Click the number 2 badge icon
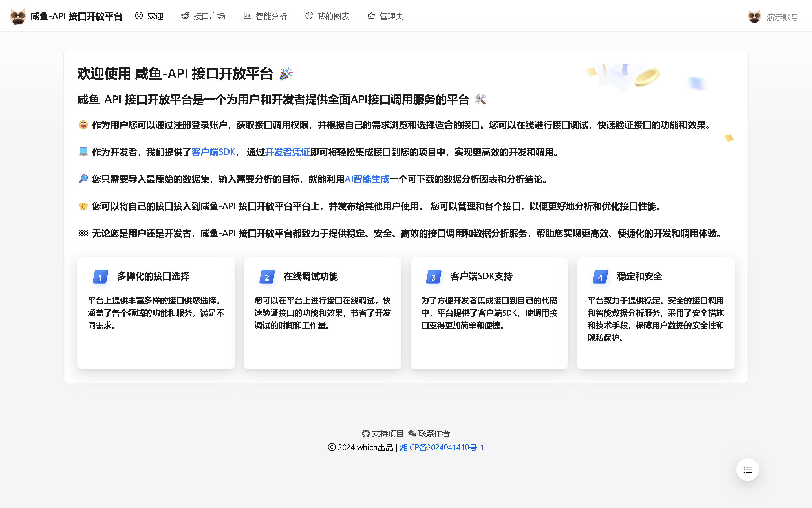The image size is (812, 508). click(267, 277)
